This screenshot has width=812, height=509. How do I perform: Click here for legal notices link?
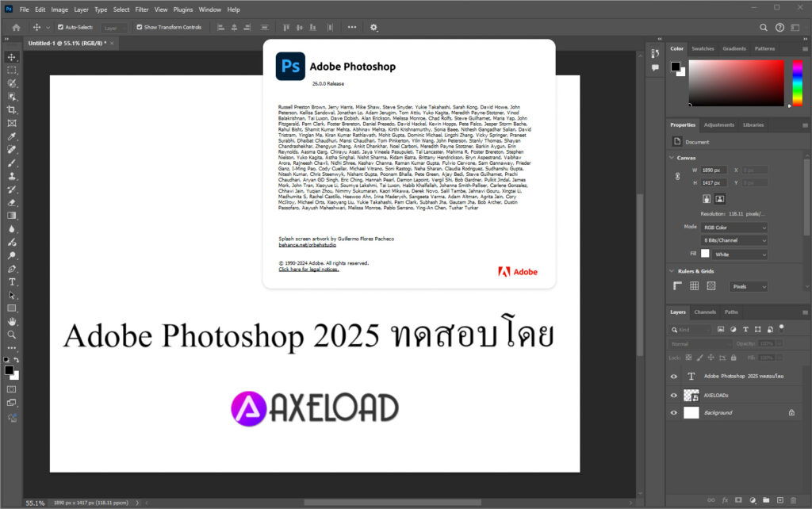[x=308, y=270]
